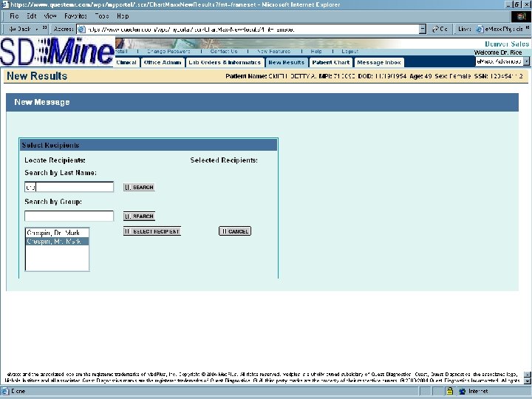
Task: Open the Favorites menu
Action: 75,16
